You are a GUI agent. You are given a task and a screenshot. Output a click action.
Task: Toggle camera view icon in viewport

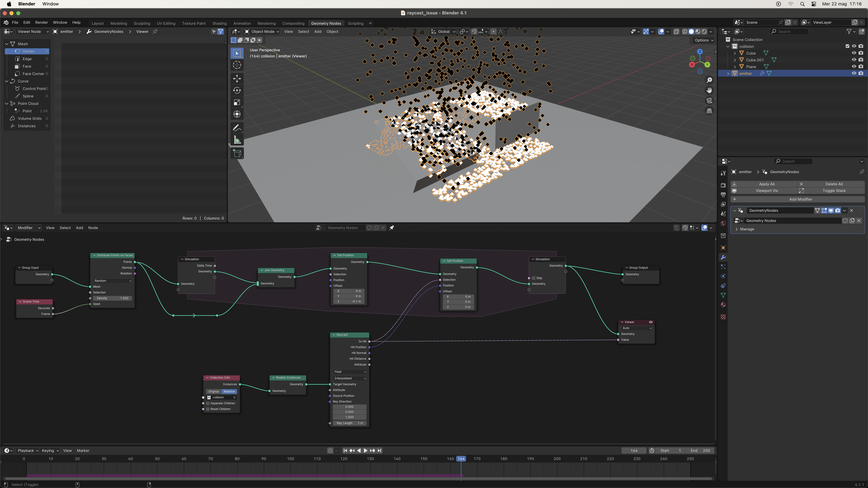pos(709,101)
